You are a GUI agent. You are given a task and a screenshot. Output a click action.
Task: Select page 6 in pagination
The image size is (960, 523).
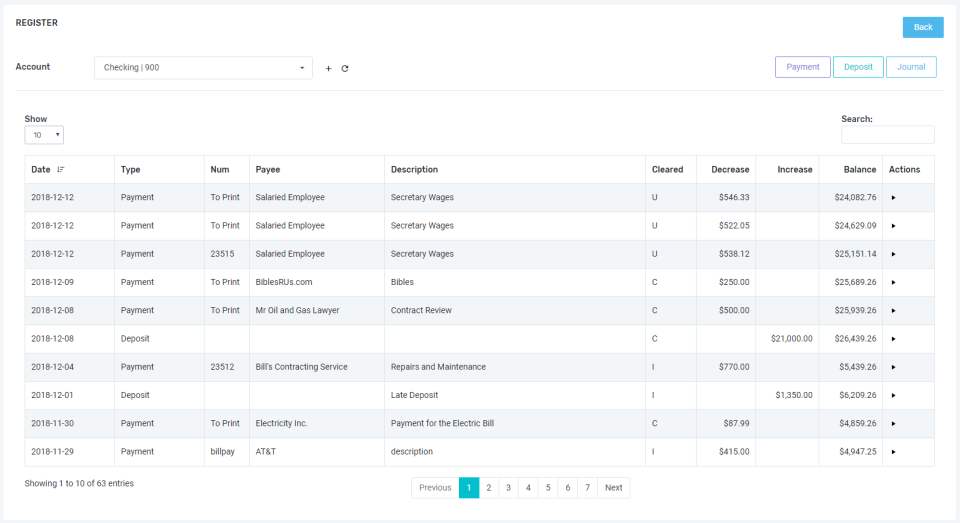568,487
